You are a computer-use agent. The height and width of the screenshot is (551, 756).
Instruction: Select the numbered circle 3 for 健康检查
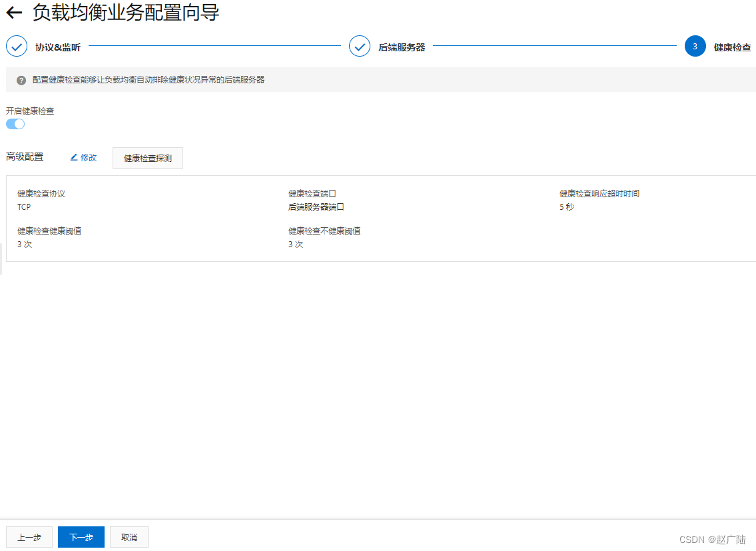pos(695,46)
